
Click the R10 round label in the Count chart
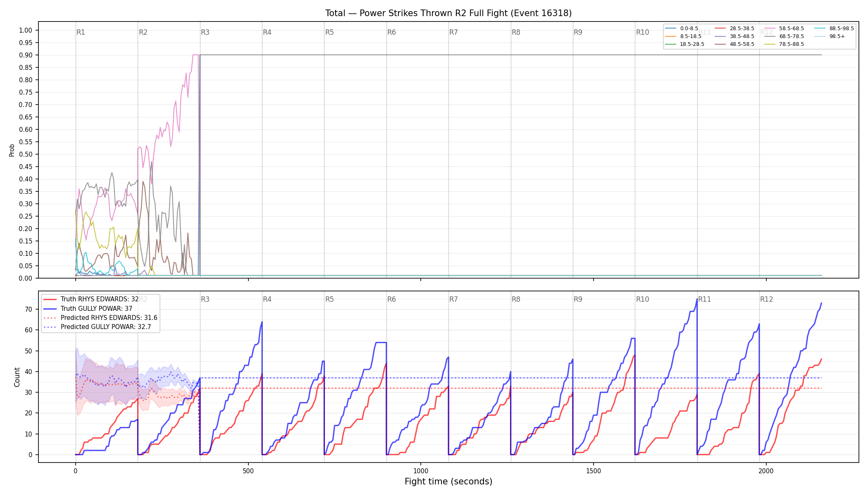pos(643,299)
